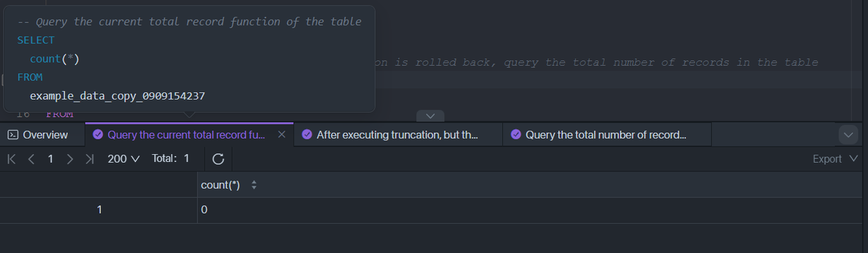Go to the first page of results
868x253 pixels.
click(x=12, y=159)
